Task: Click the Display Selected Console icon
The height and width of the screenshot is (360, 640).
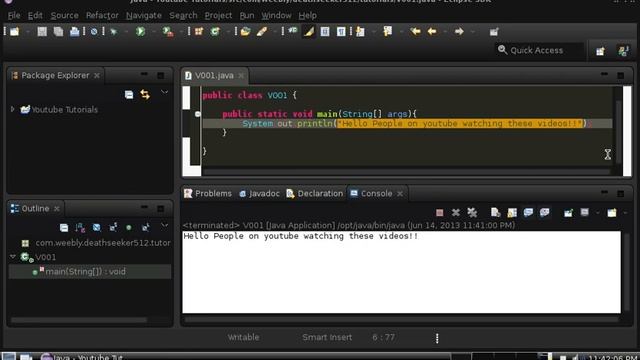Action: 585,212
